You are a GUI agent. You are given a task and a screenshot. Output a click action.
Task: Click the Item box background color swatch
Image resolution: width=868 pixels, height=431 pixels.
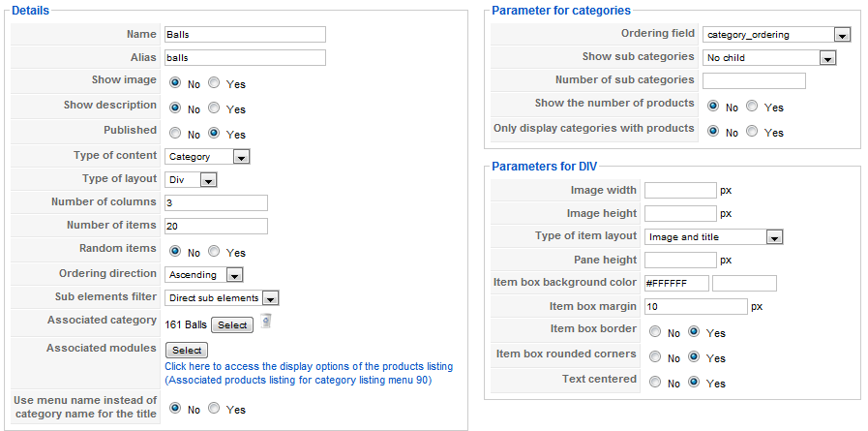[x=744, y=283]
